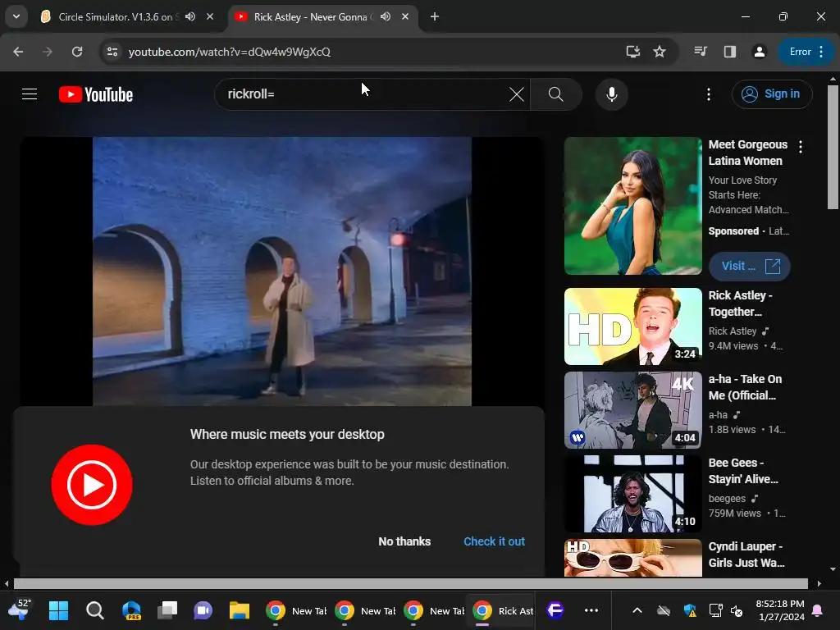840x630 pixels.
Task: Go back to the previous page
Action: point(18,52)
